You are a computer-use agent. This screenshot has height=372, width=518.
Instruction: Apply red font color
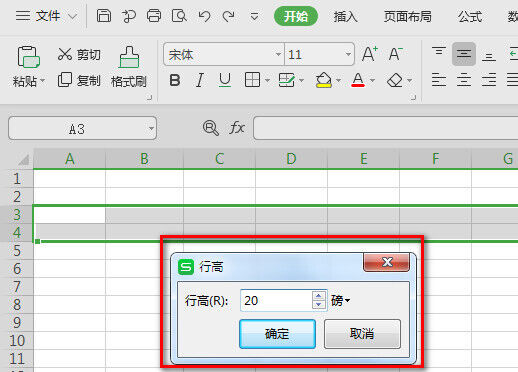click(x=358, y=80)
